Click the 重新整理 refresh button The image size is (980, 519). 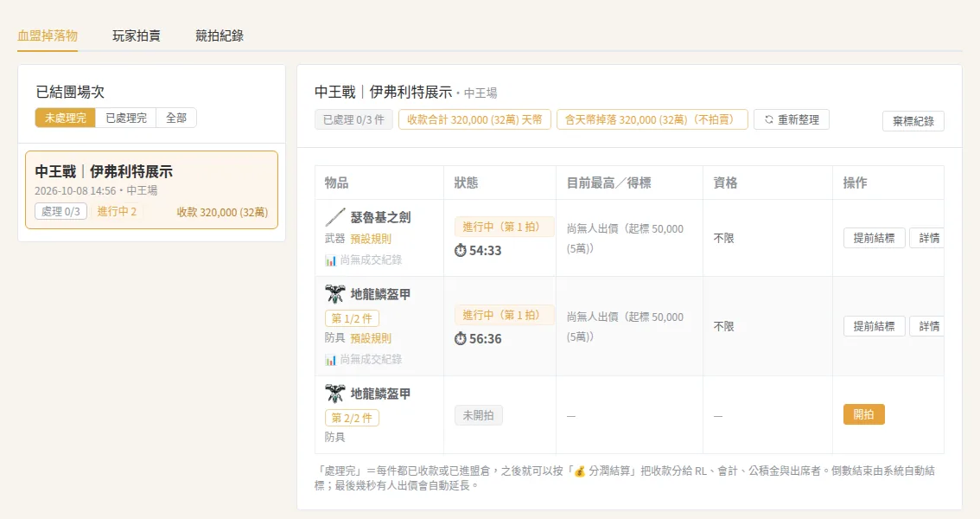(792, 119)
